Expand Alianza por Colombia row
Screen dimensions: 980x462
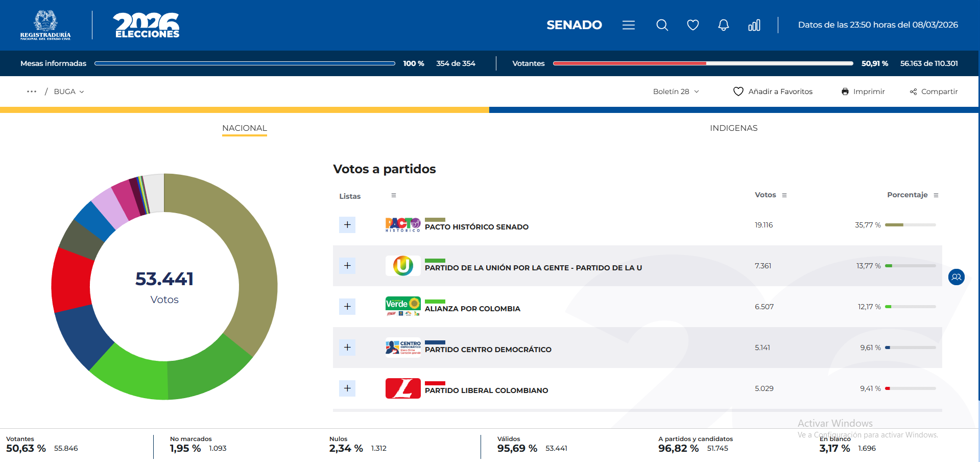(347, 307)
